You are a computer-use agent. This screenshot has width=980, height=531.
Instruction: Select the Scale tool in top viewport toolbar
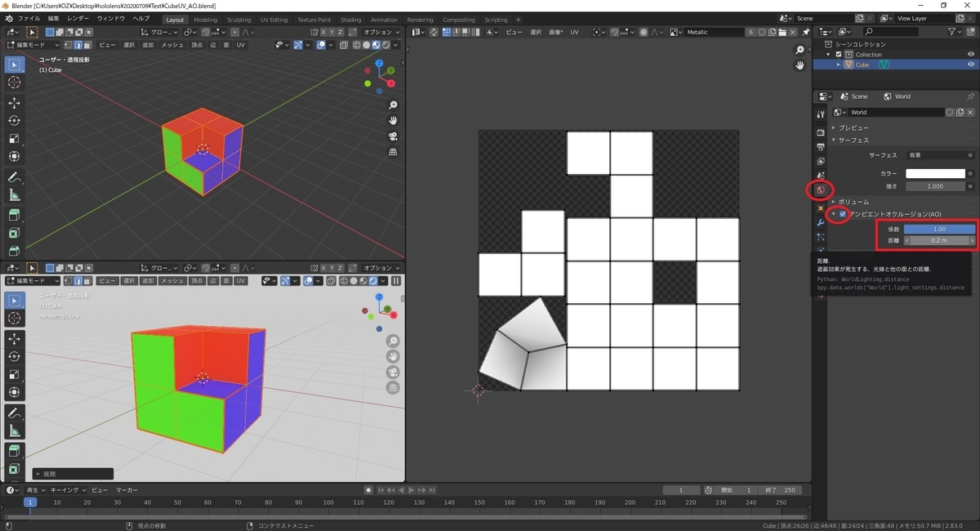14,139
